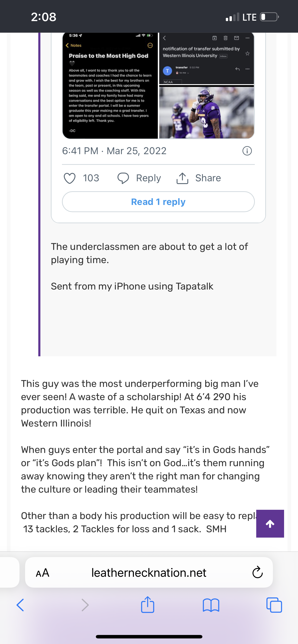Viewport: 298px width, 644px height.
Task: Tap the leathernecknation.net address field
Action: point(149,573)
